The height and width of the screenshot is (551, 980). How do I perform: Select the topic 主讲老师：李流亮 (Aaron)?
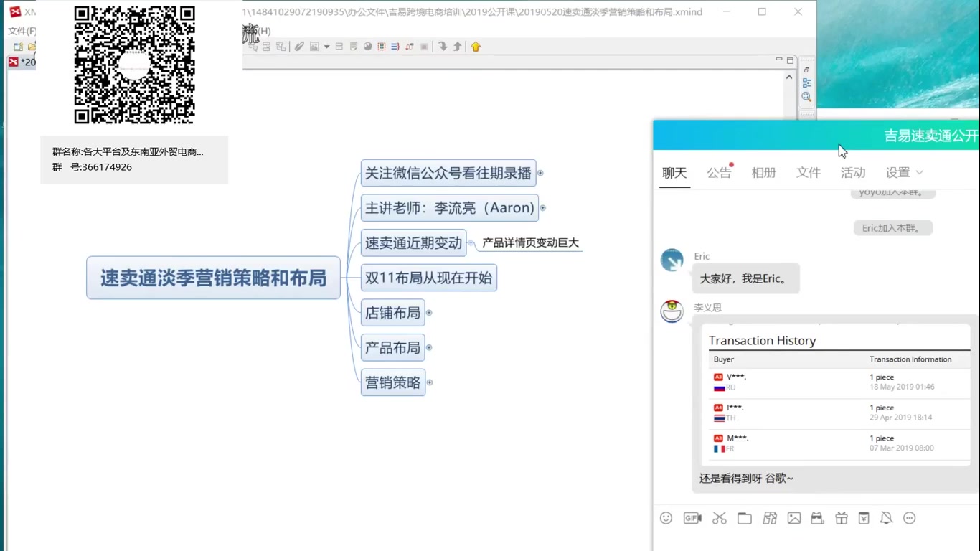pos(450,208)
